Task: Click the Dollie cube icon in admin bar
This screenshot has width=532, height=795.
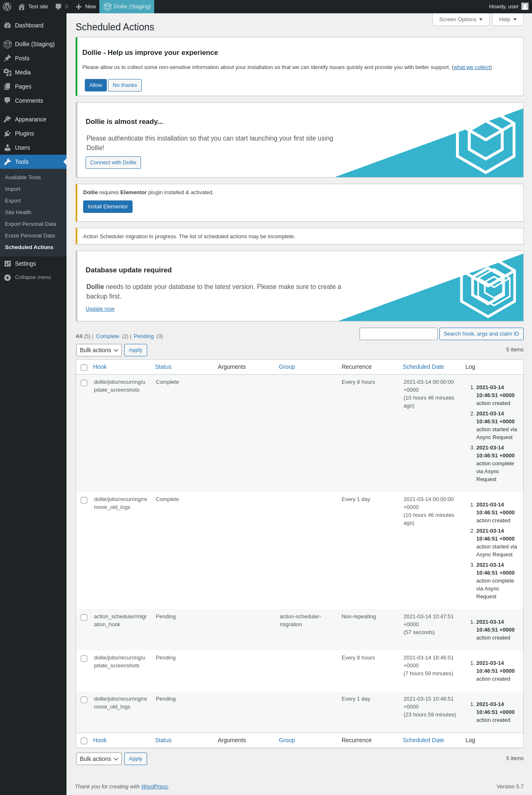Action: tap(108, 7)
